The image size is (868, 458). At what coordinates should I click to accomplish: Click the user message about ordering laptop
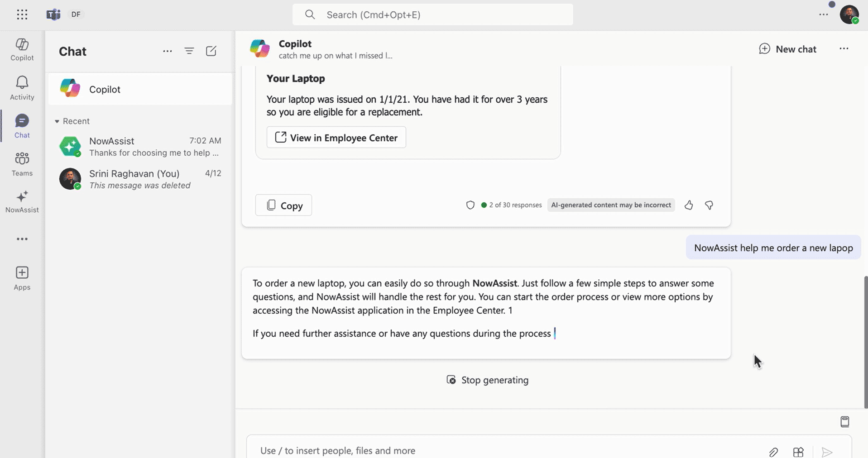(773, 248)
